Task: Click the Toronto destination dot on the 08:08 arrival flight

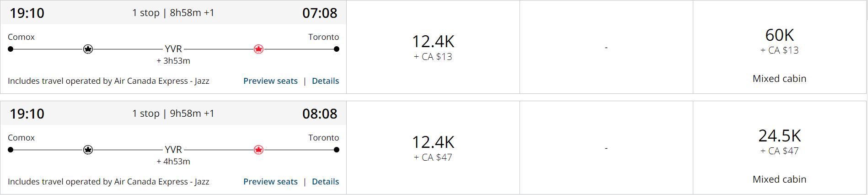Action: [x=337, y=150]
